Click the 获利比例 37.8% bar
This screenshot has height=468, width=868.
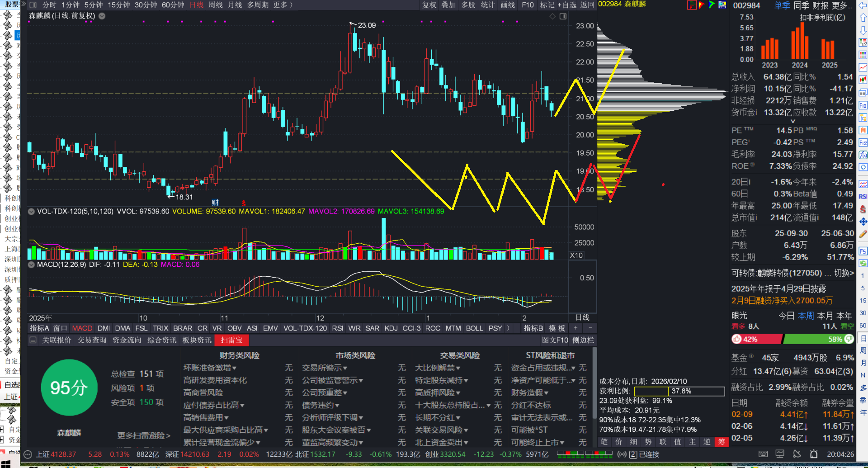tap(679, 391)
